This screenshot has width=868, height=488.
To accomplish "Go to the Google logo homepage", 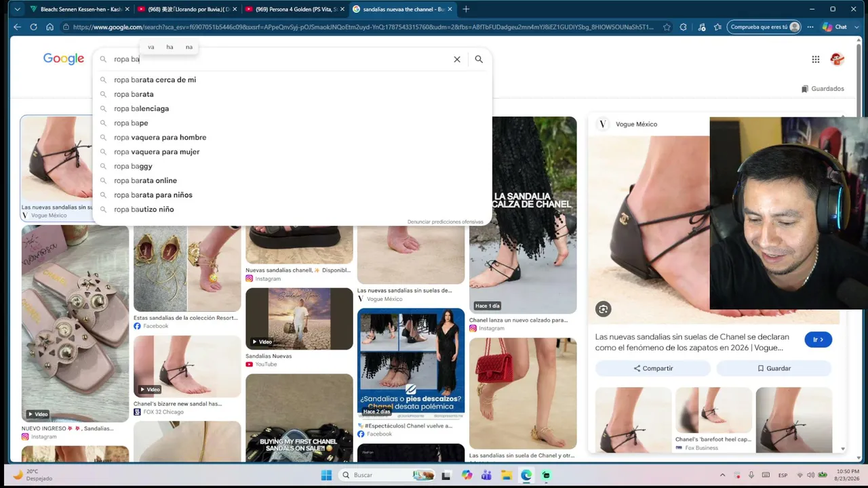I will 64,59.
